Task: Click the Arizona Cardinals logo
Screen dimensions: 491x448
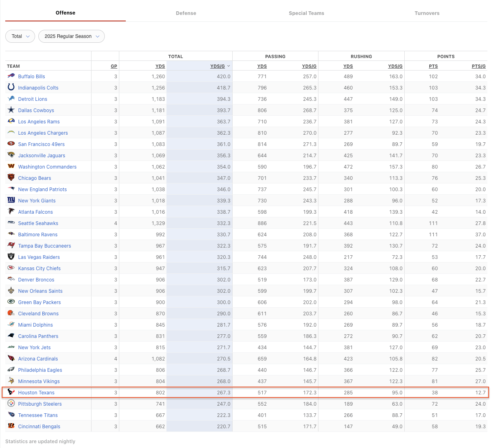Action: [x=11, y=358]
